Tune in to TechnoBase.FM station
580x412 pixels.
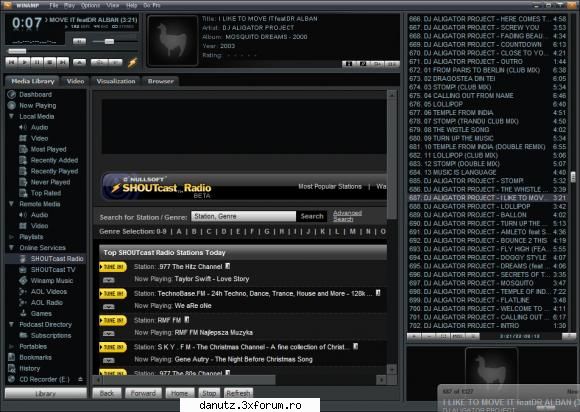point(113,294)
